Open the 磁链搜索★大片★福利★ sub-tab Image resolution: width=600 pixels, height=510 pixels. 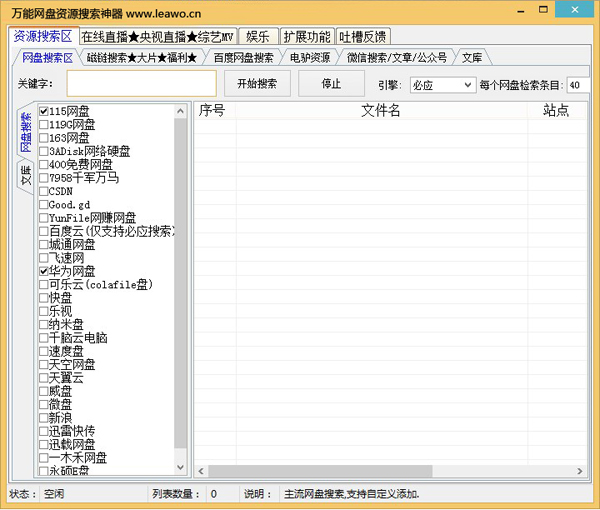click(x=142, y=58)
